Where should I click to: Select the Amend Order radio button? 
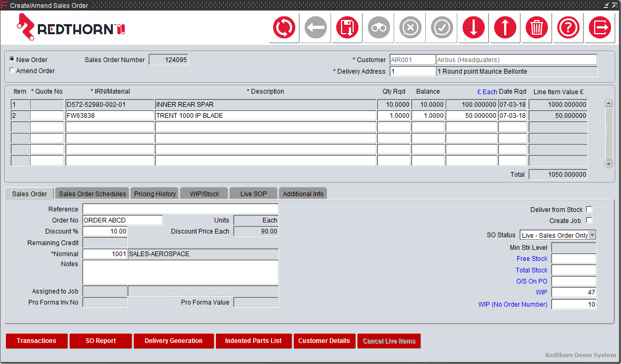(x=12, y=70)
